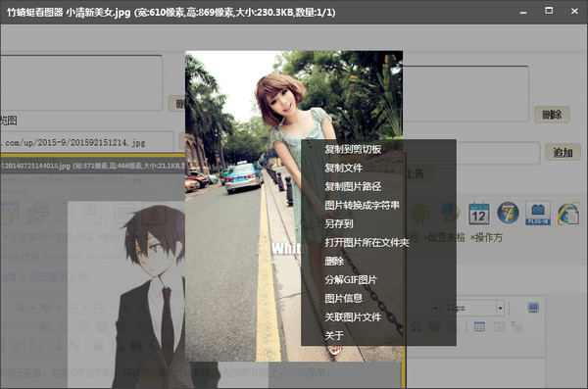This screenshot has height=389, width=588.
Task: Click the 追加 button in background page
Action: pos(563,152)
